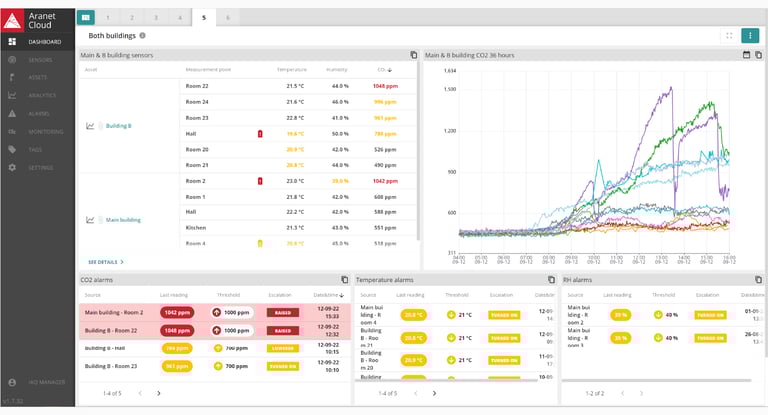Screen dimensions: 768x415
Task: Click the See Details link
Action: point(105,262)
